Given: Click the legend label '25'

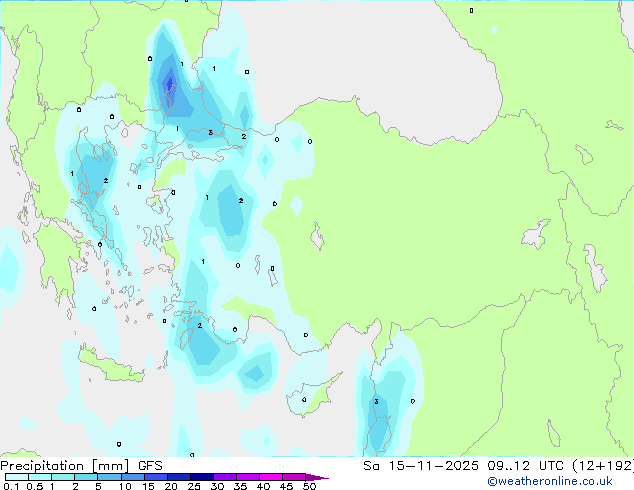Looking at the screenshot, I should click(194, 486).
